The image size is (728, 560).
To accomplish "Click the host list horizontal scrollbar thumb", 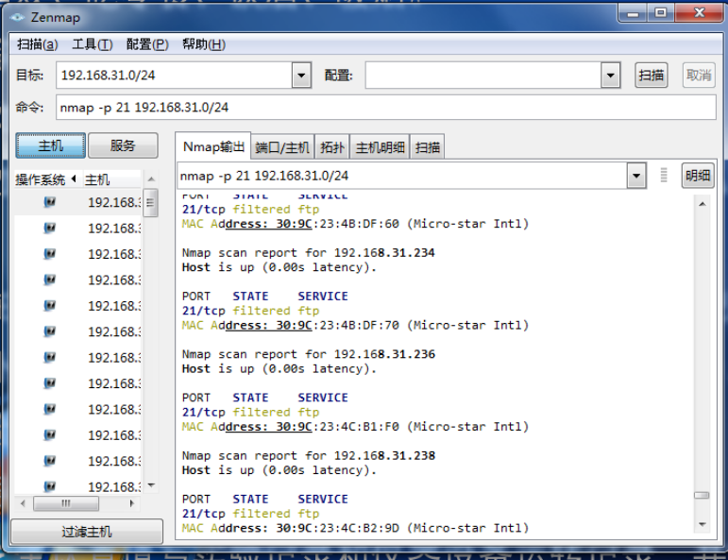I will click(66, 503).
